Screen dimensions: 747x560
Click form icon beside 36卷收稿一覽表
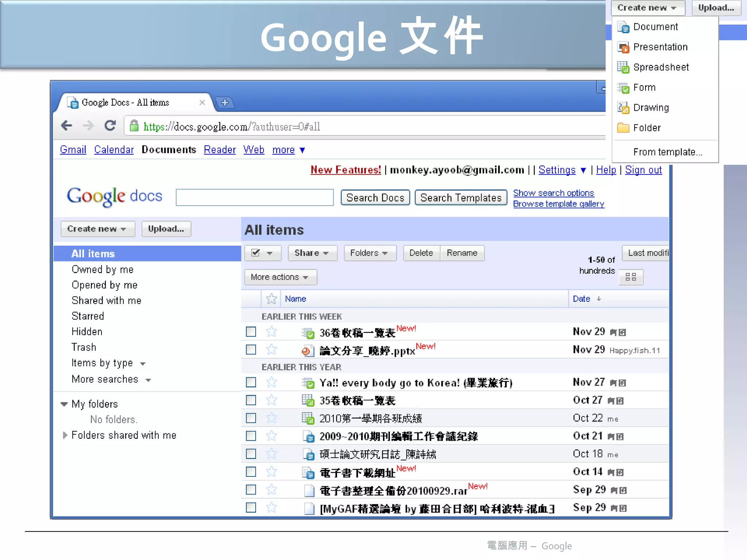point(308,333)
